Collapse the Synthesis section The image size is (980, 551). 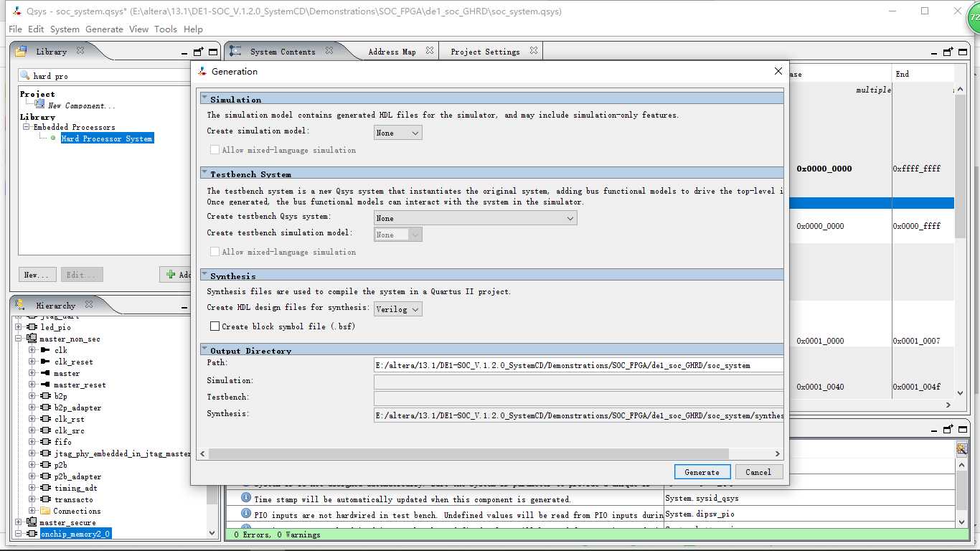point(204,275)
